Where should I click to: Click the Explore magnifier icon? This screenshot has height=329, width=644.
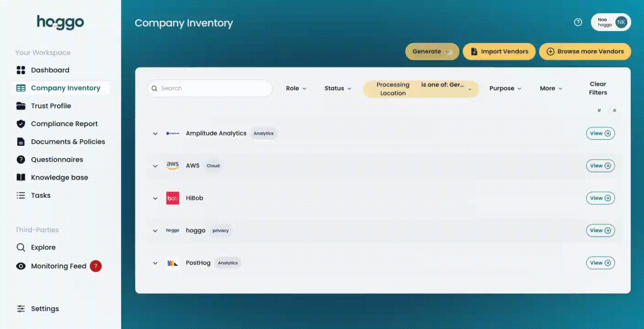[21, 247]
